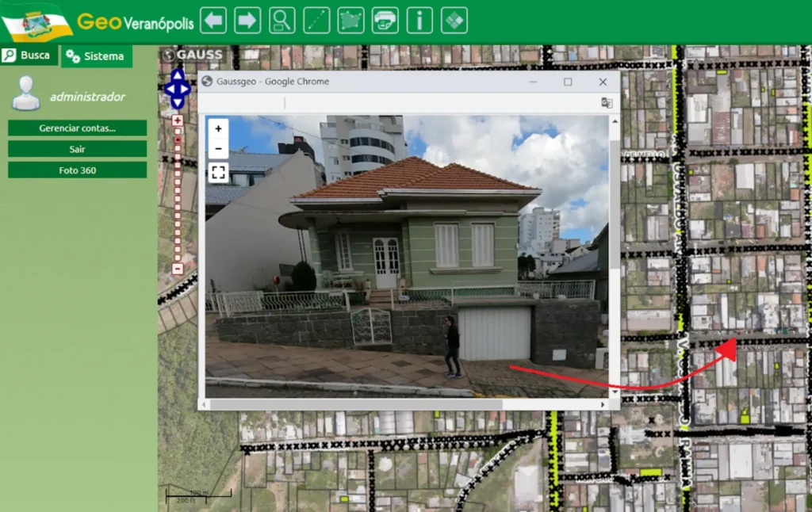Image resolution: width=812 pixels, height=512 pixels.
Task: Click the map zoom slider handle
Action: (178, 140)
